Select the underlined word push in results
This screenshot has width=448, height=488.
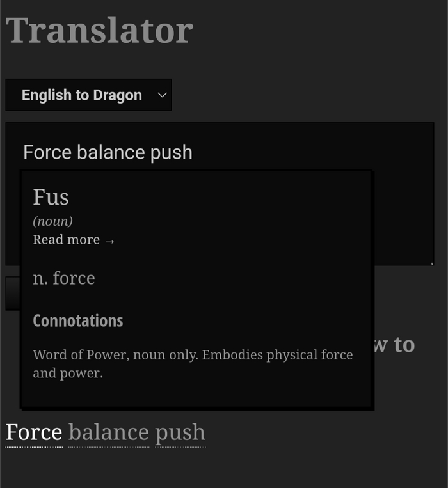180,433
